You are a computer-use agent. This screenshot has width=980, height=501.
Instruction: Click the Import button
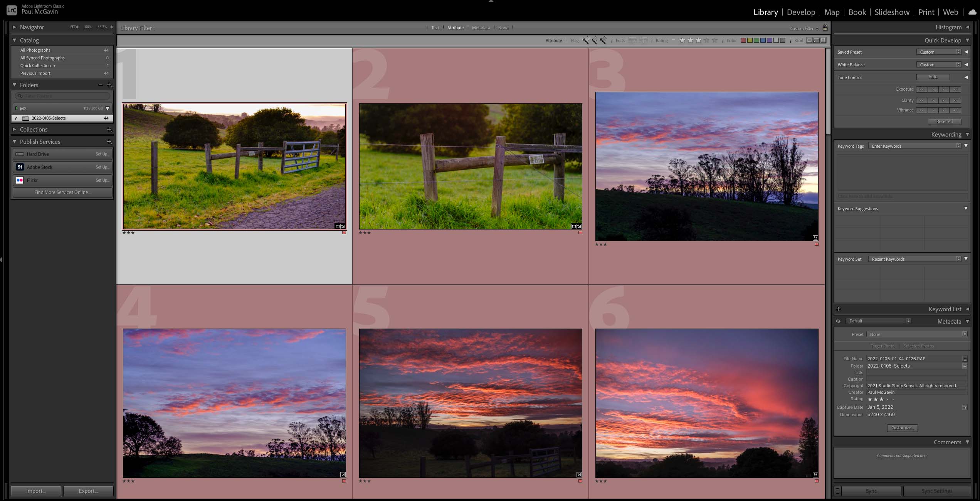[x=36, y=491]
